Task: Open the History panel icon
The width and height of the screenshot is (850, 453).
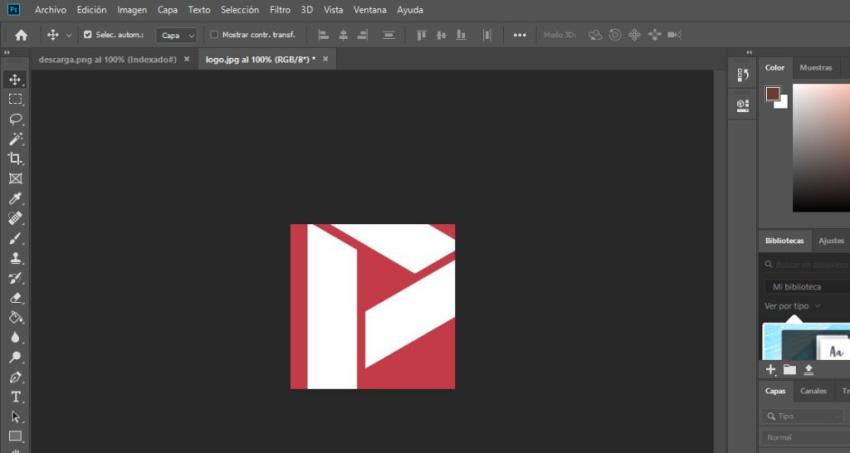Action: (743, 75)
